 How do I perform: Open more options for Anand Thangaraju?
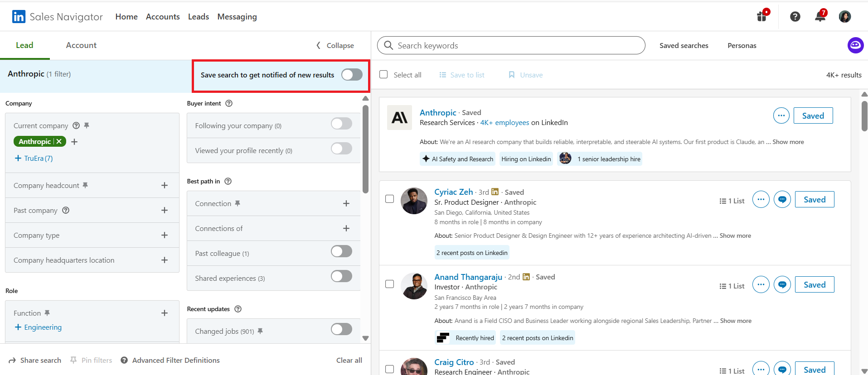[761, 284]
